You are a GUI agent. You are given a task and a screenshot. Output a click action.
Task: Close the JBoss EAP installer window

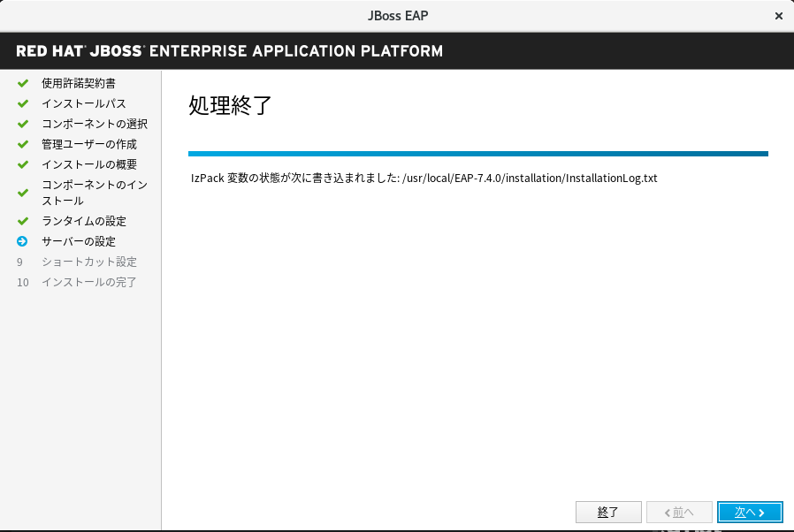click(779, 16)
